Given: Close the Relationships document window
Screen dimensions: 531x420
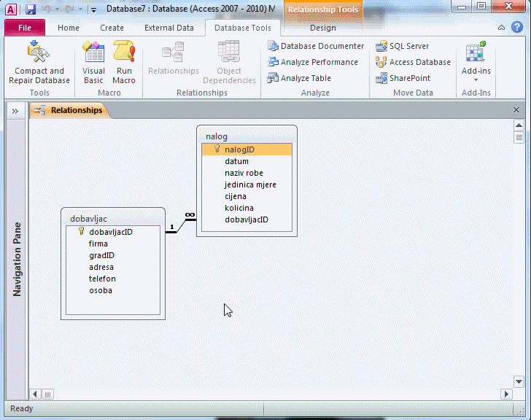Looking at the screenshot, I should click(x=516, y=110).
